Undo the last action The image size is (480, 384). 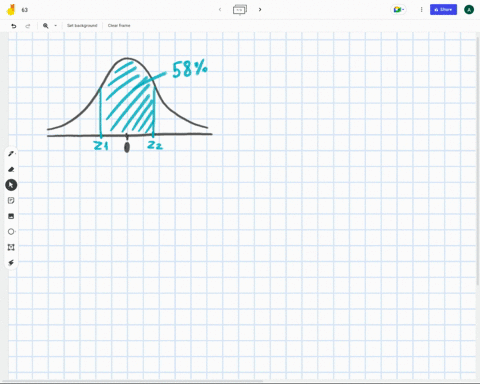[14, 26]
